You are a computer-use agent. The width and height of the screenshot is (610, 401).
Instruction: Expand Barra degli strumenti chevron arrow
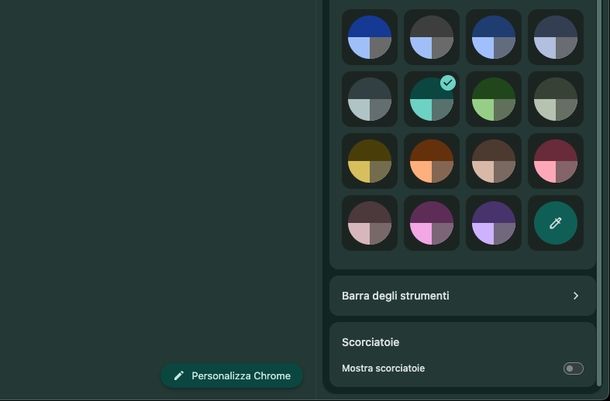[575, 296]
